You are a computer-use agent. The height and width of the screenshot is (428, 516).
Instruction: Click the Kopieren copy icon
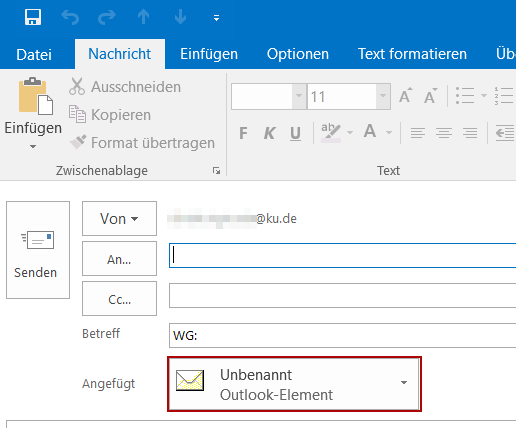tap(77, 114)
